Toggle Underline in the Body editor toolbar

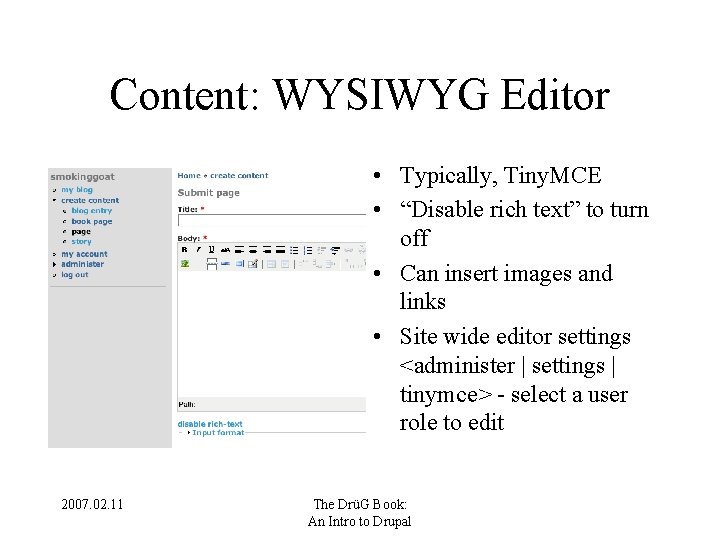[211, 250]
